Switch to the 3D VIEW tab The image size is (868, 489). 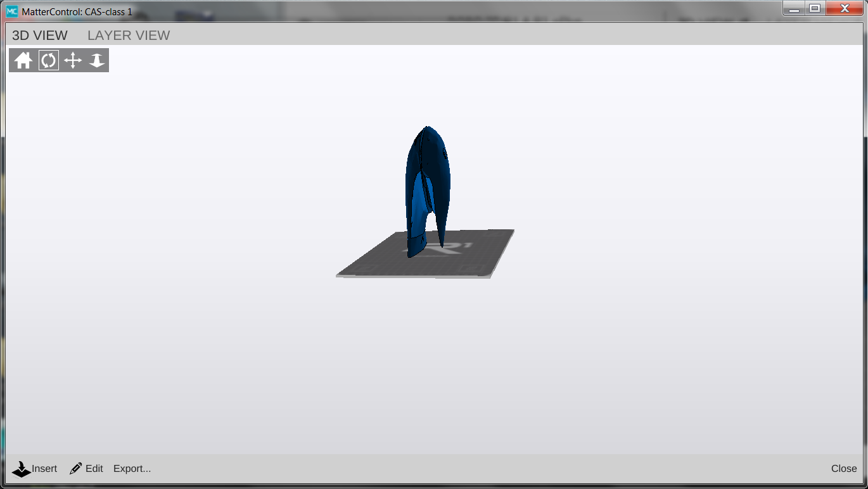click(40, 35)
